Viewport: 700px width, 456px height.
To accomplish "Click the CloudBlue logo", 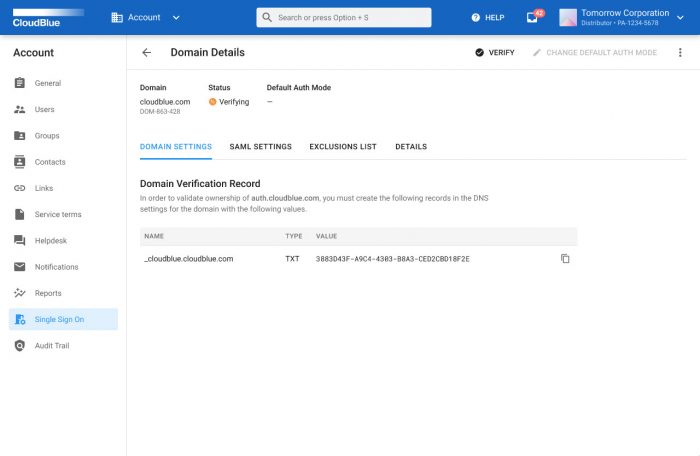I will pos(34,18).
